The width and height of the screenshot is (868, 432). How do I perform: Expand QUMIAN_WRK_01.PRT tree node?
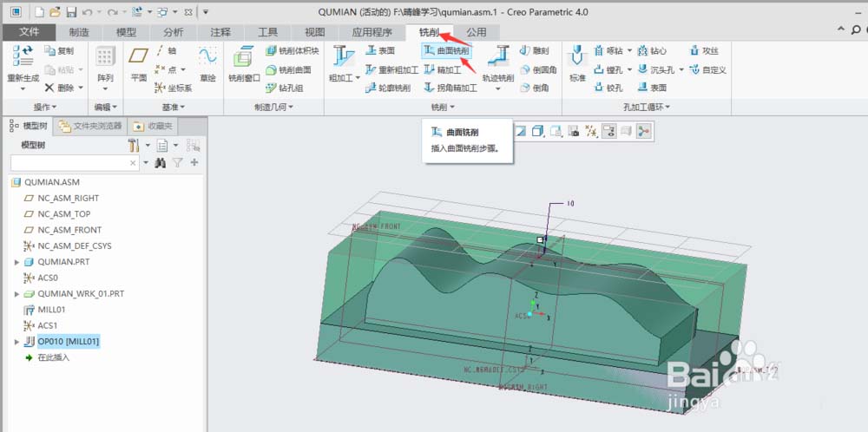16,294
